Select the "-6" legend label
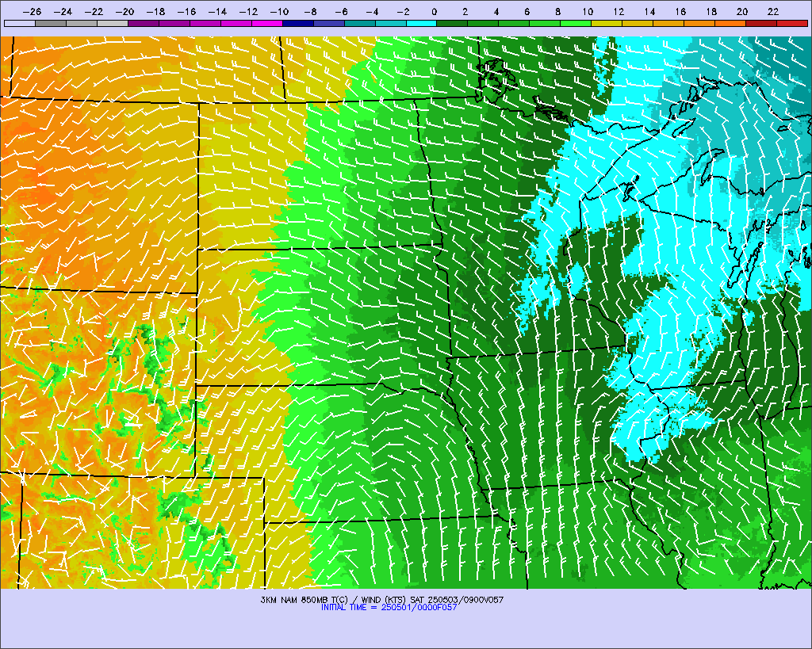 click(x=341, y=12)
